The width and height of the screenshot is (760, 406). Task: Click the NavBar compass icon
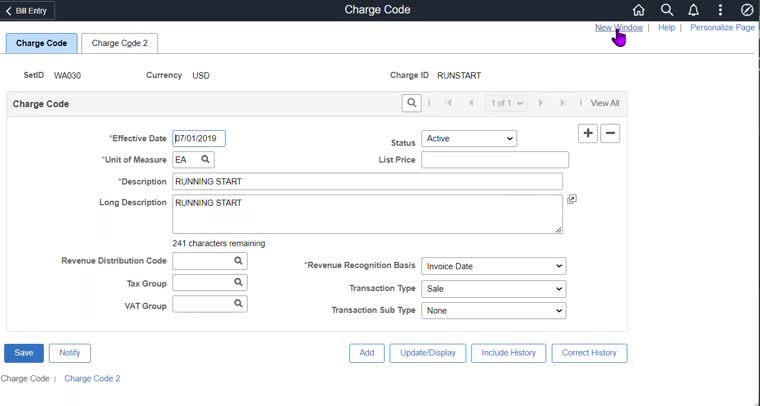pyautogui.click(x=747, y=10)
